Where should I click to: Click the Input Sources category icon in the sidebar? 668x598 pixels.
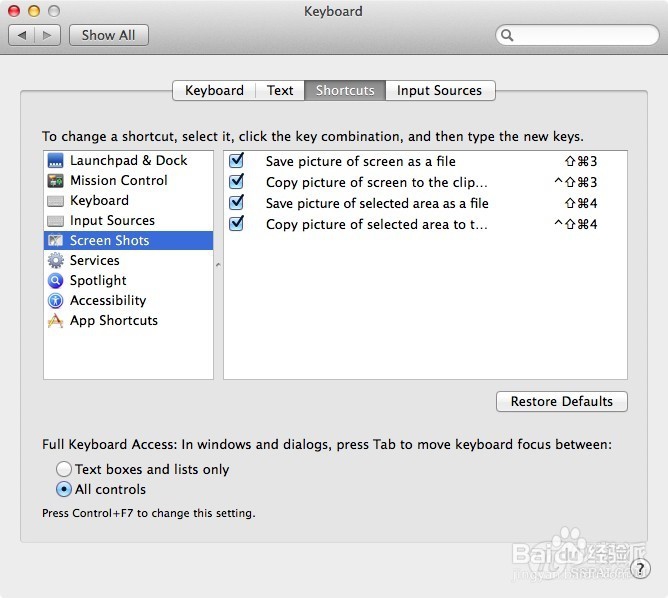tap(55, 221)
